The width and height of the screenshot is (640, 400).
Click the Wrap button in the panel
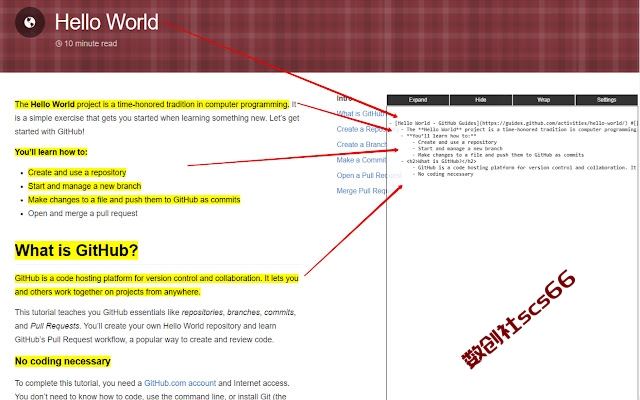coord(543,100)
